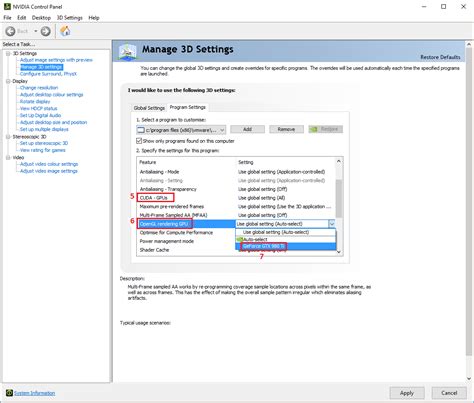The height and width of the screenshot is (403, 474).
Task: Select the CUDA - GPUs feature row
Action: tap(236, 198)
